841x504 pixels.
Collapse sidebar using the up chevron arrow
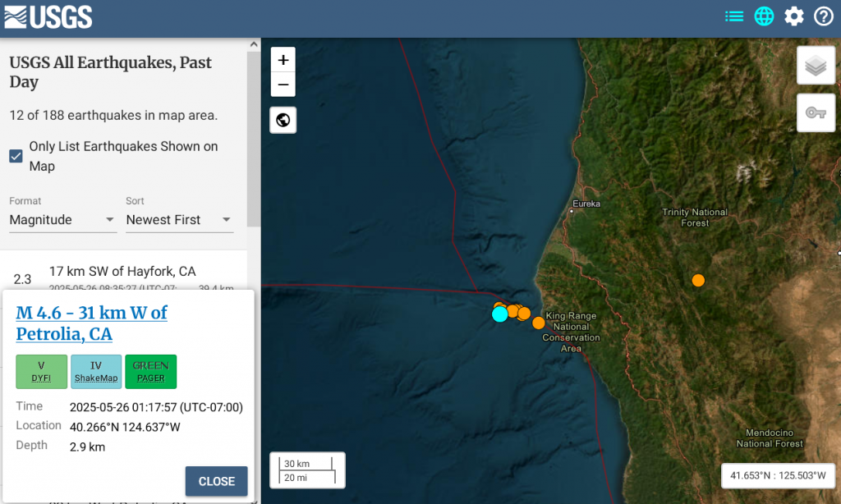(x=254, y=44)
